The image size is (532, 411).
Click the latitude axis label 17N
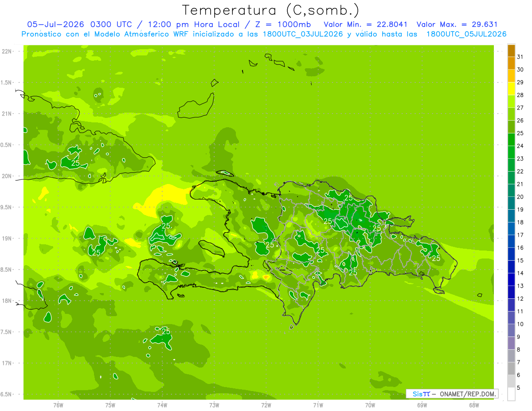pyautogui.click(x=7, y=363)
